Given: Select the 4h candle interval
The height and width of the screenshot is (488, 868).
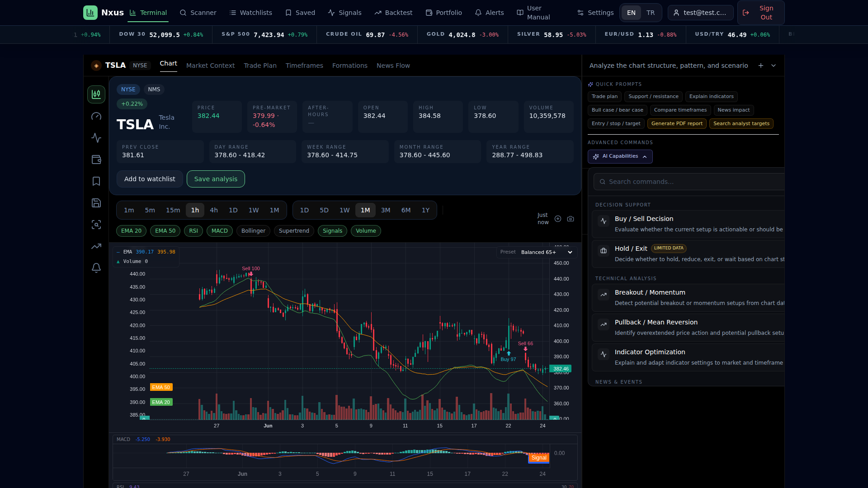Looking at the screenshot, I should click(214, 210).
